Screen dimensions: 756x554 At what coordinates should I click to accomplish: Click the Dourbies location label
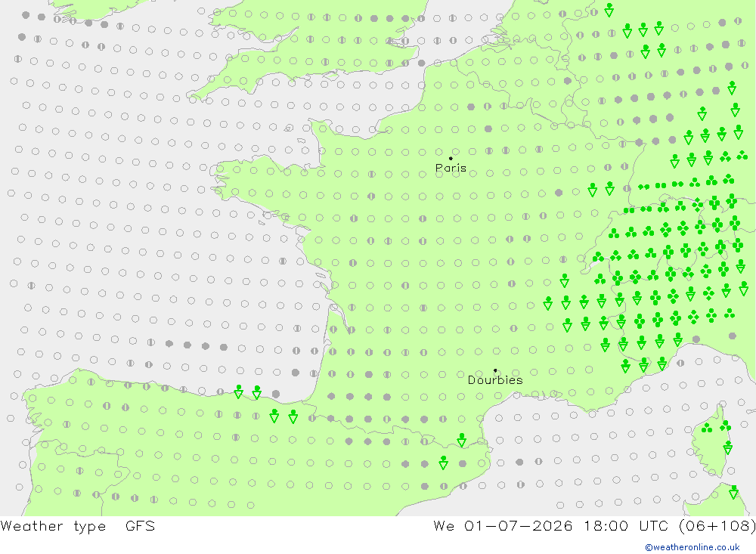(495, 380)
